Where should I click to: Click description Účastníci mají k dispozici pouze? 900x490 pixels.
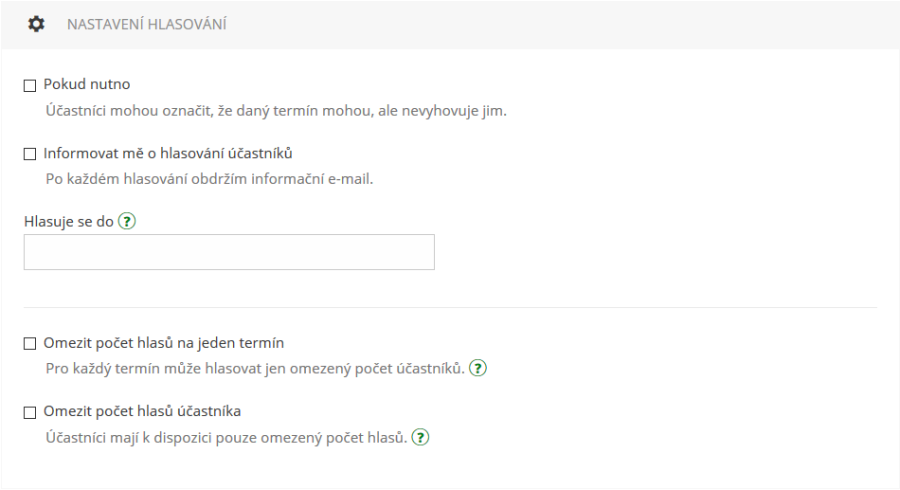click(226, 438)
